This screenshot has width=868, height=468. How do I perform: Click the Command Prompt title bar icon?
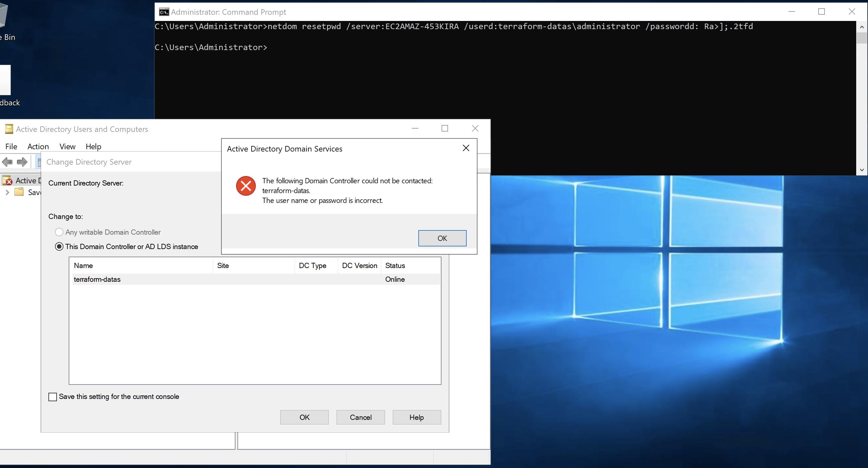tap(164, 12)
